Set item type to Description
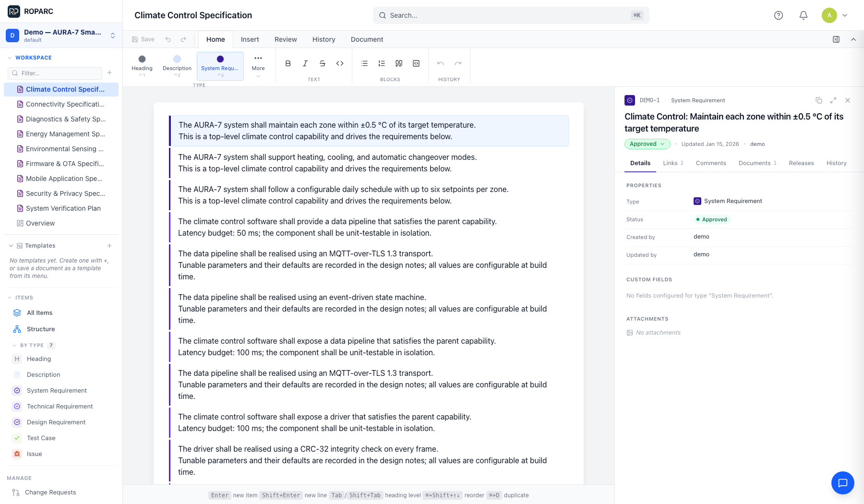Viewport: 864px width, 504px height. click(177, 66)
